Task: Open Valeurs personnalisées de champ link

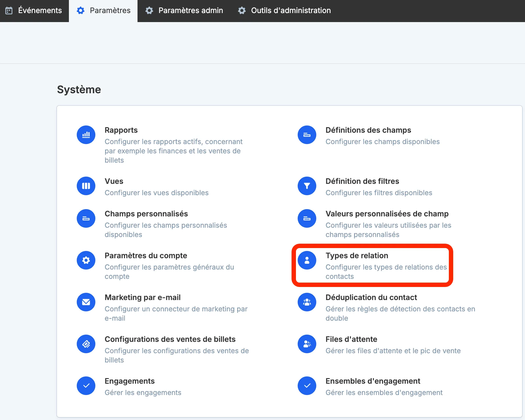Action: click(x=387, y=214)
